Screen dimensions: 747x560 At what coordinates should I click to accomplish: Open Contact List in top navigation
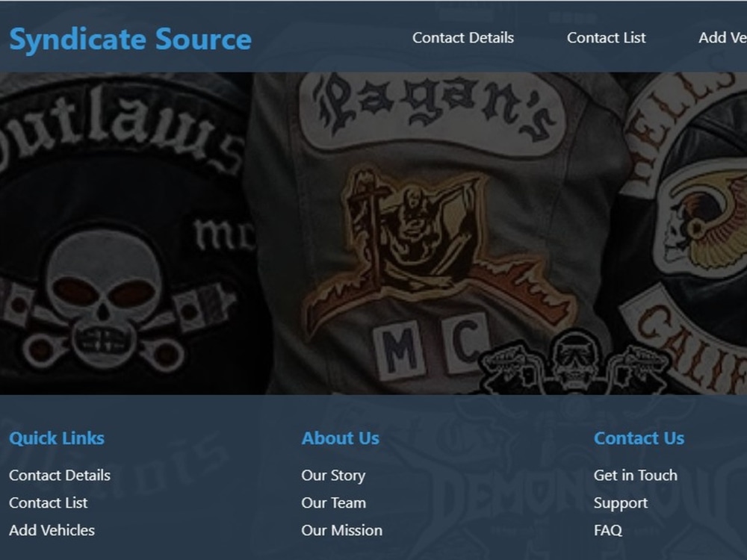click(606, 37)
